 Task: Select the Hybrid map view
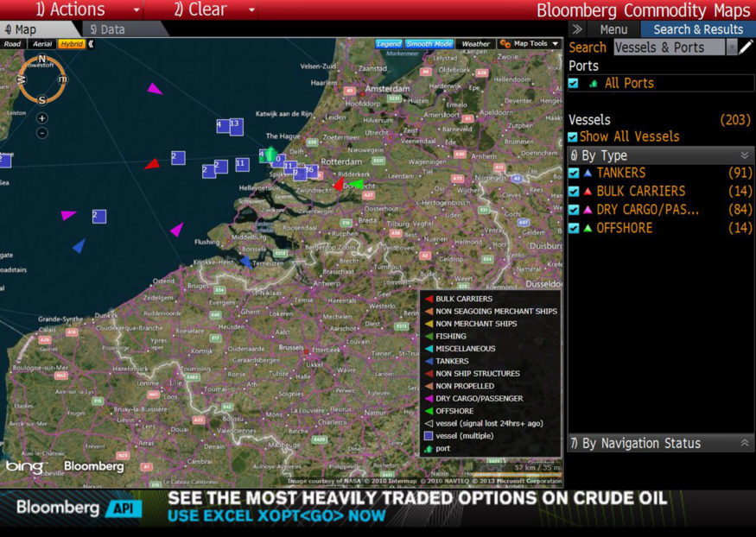[x=72, y=44]
